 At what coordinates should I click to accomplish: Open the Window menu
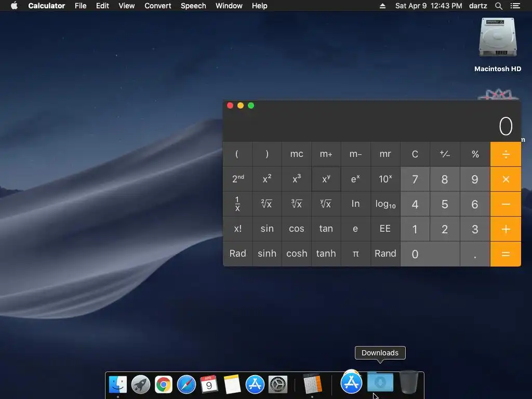tap(229, 6)
